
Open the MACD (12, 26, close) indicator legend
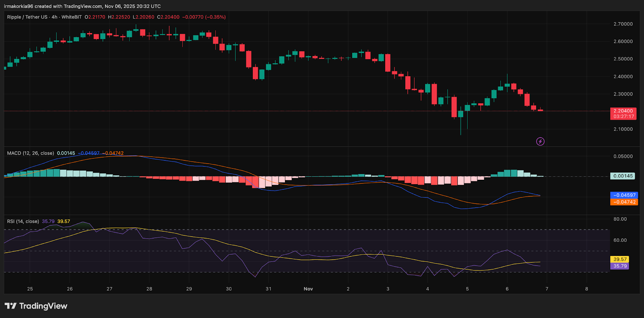click(x=30, y=153)
